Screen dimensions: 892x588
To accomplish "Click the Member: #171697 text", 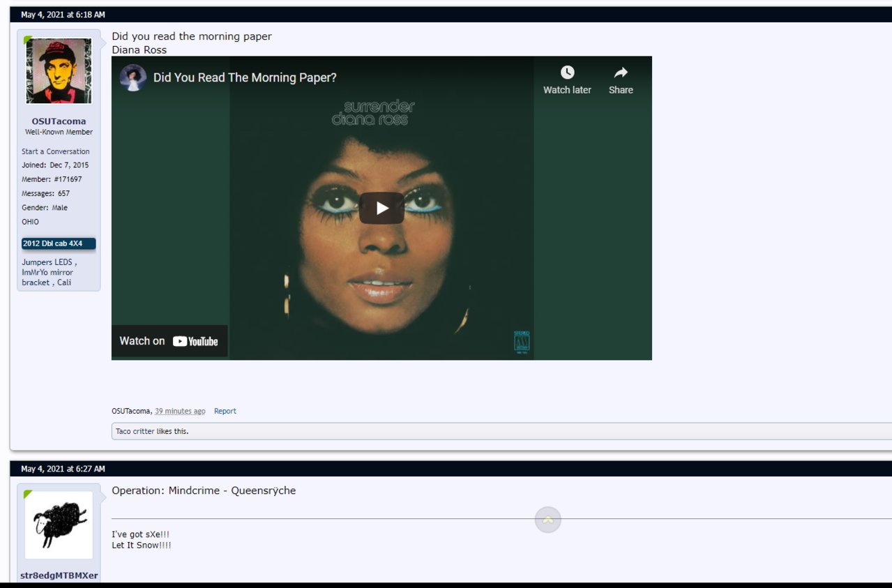I will pos(52,179).
